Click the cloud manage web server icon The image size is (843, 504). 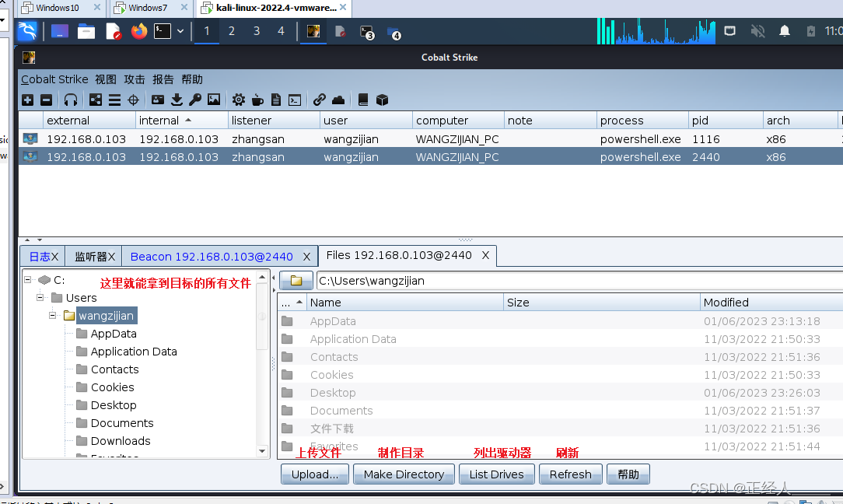[x=338, y=100]
